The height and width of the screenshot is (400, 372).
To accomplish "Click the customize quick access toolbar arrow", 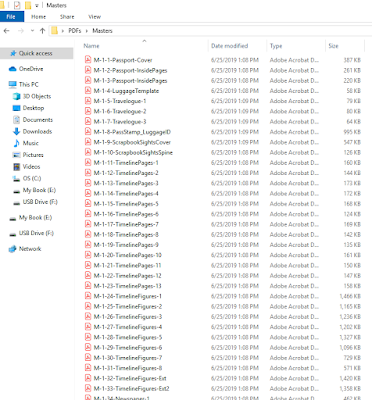I will (x=37, y=5).
